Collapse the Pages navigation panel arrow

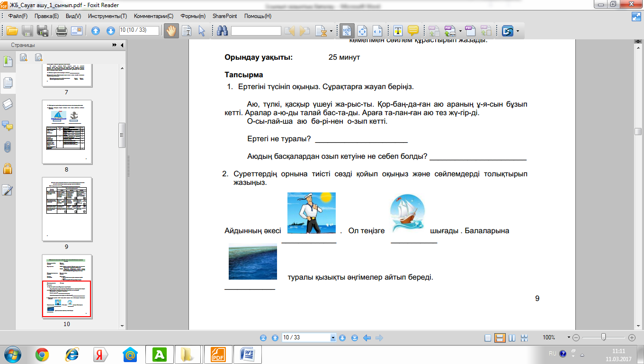point(122,45)
